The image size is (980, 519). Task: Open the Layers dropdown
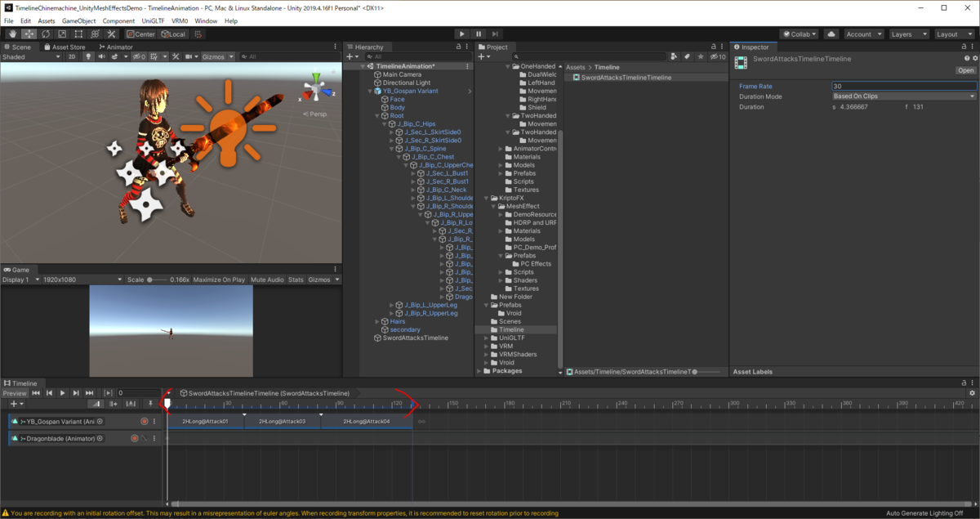[x=909, y=34]
